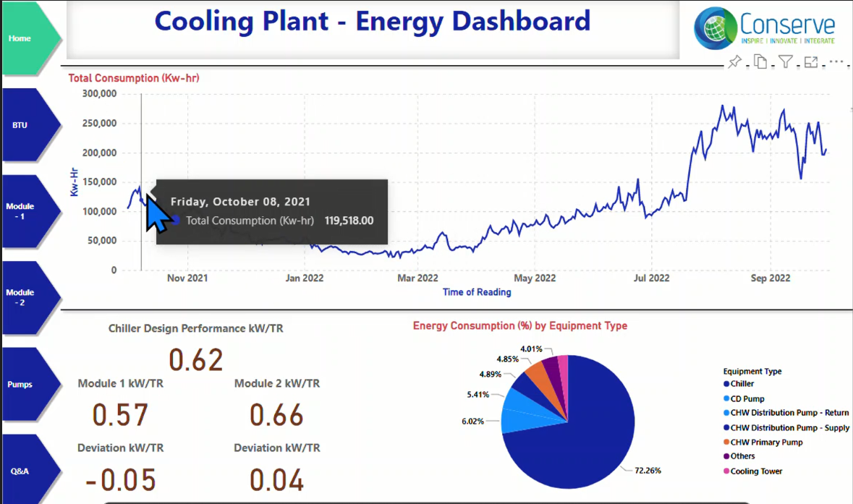Pin the Total Consumption visual

point(735,62)
